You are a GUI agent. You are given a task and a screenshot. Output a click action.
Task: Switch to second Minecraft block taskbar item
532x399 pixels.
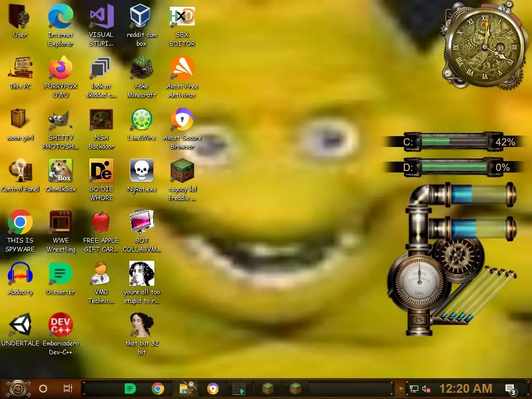[x=296, y=389]
